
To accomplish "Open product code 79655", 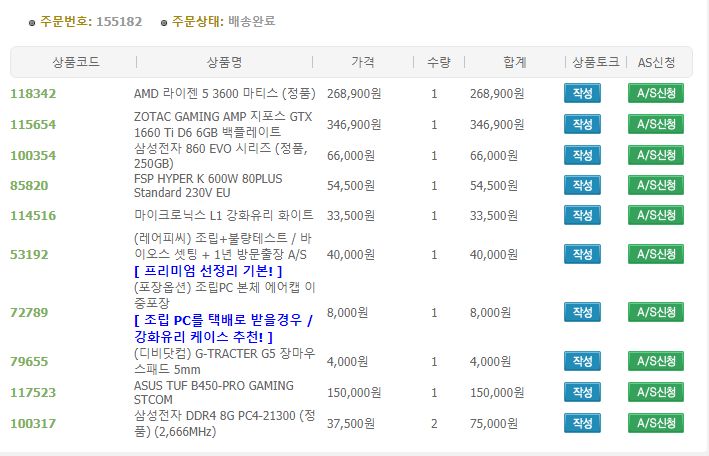I will coord(29,361).
